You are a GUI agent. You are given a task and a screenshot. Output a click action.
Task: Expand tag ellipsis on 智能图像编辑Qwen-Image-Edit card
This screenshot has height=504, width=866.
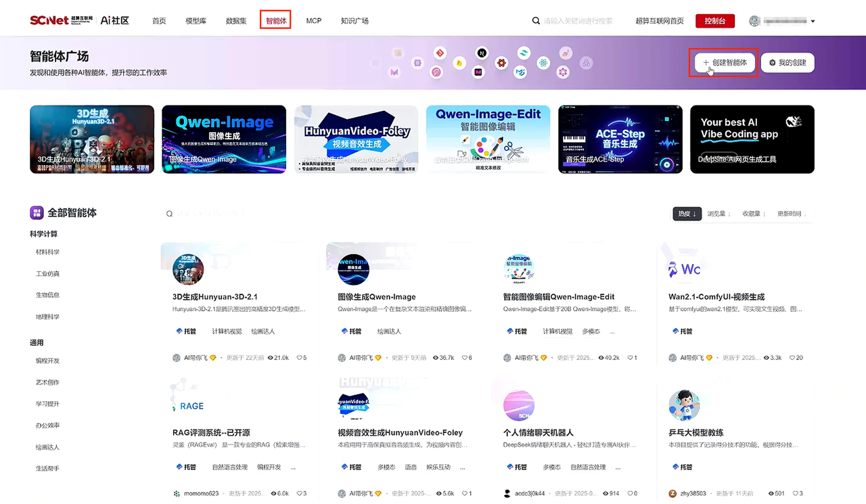[613, 331]
